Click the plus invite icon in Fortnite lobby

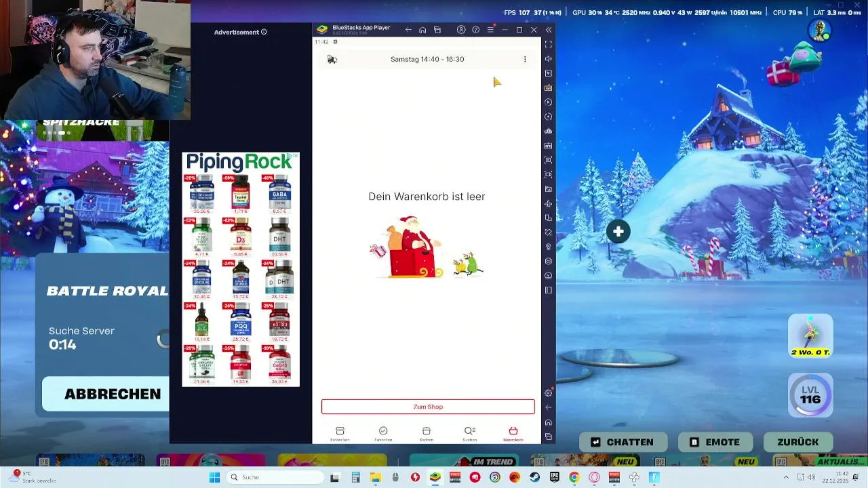pyautogui.click(x=618, y=232)
